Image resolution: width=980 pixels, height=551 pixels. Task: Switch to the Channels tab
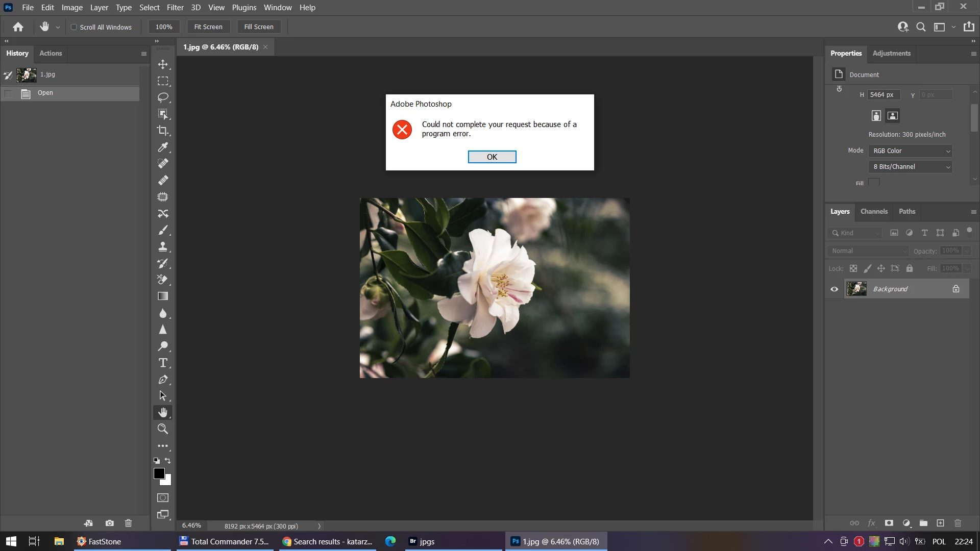[874, 212]
